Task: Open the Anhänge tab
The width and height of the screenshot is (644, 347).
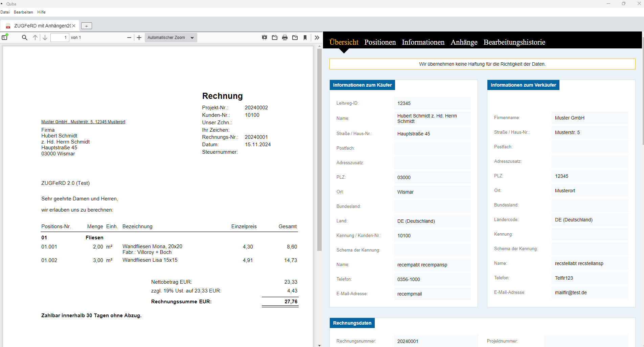Action: click(464, 42)
